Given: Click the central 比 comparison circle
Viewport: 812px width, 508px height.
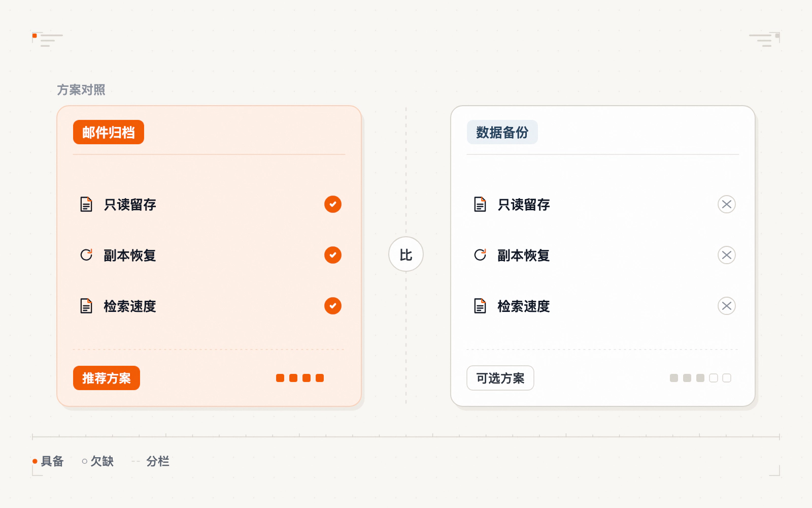Looking at the screenshot, I should tap(406, 254).
